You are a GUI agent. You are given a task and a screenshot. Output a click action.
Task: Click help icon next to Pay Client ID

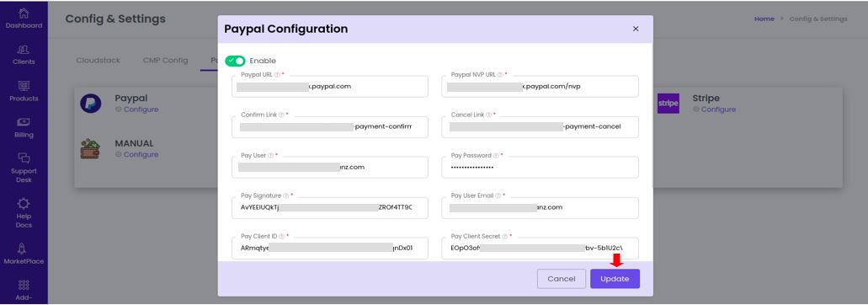point(282,237)
